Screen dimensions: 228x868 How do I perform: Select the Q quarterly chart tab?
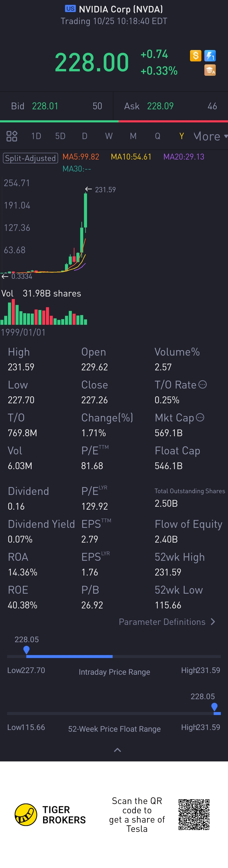click(157, 136)
